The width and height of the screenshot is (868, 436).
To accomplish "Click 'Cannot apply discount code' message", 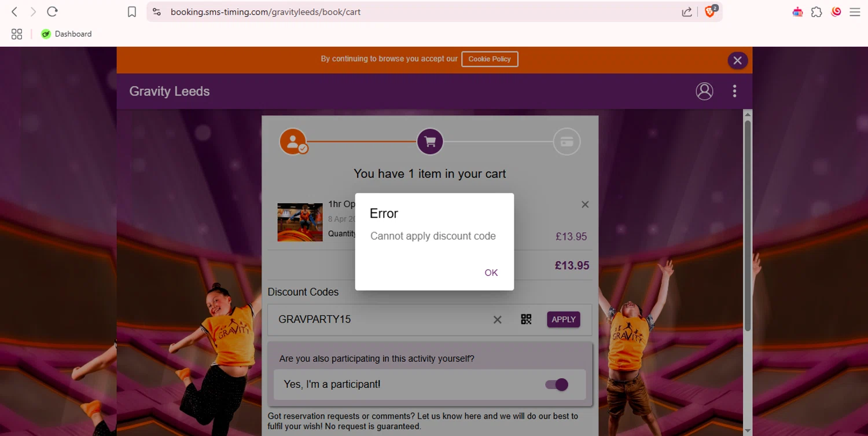I will (x=433, y=236).
